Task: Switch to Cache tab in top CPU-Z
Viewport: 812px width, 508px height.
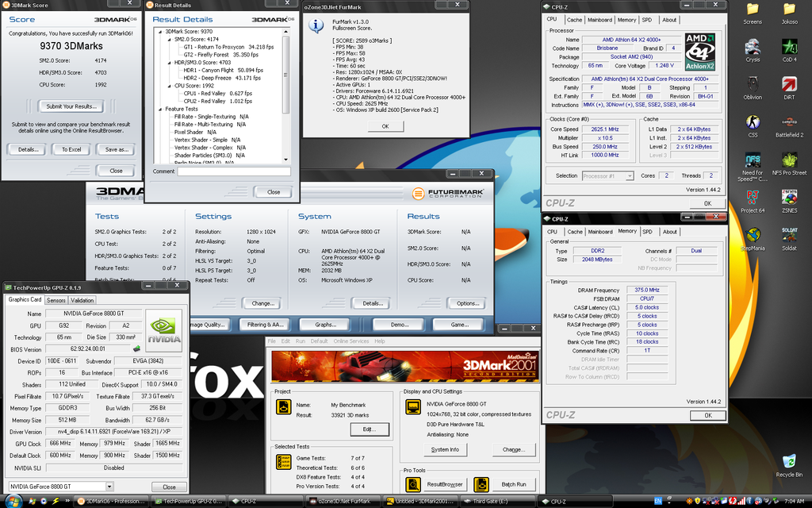Action: (x=574, y=20)
